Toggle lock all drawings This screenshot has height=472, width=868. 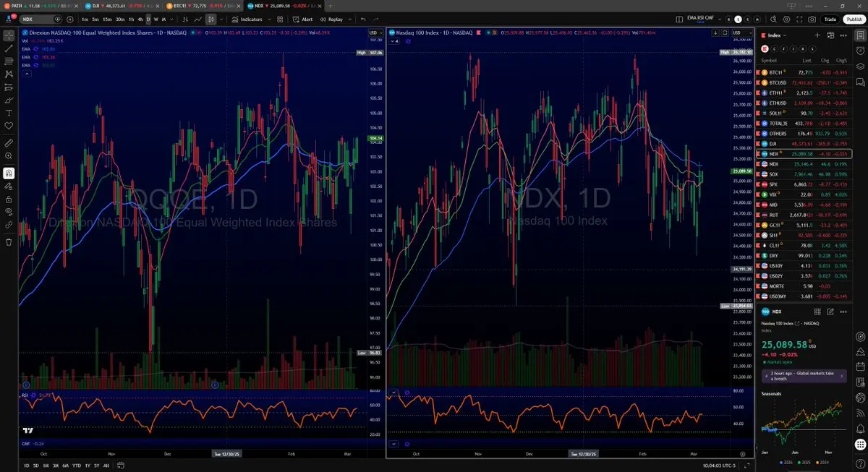[9, 199]
